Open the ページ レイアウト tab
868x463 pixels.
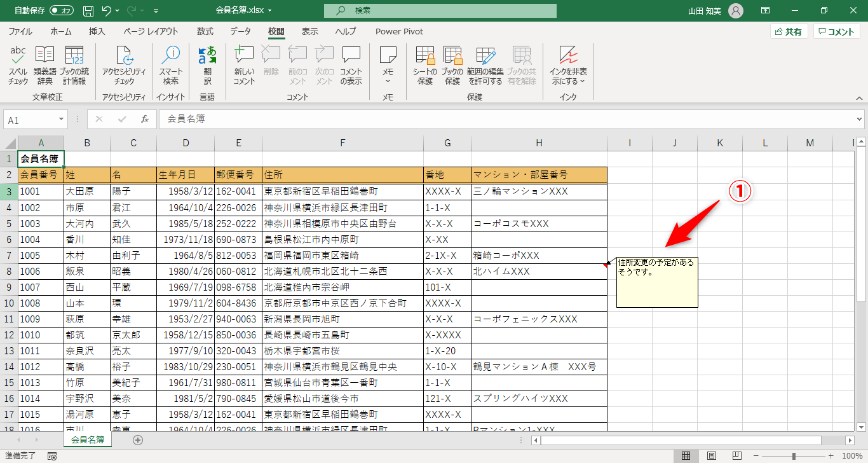pyautogui.click(x=151, y=31)
